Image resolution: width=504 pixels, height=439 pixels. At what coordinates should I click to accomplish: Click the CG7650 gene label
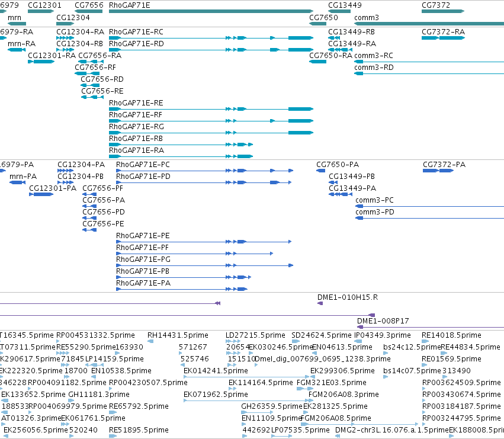324,17
